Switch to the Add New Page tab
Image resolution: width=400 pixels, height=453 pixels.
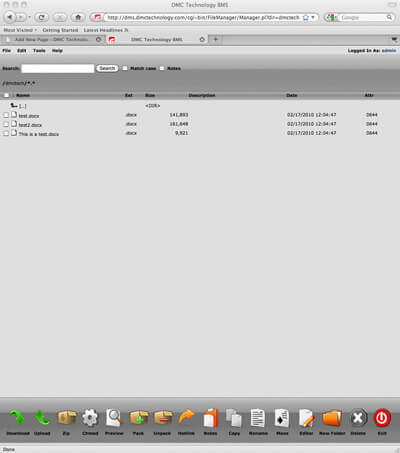tap(51, 39)
